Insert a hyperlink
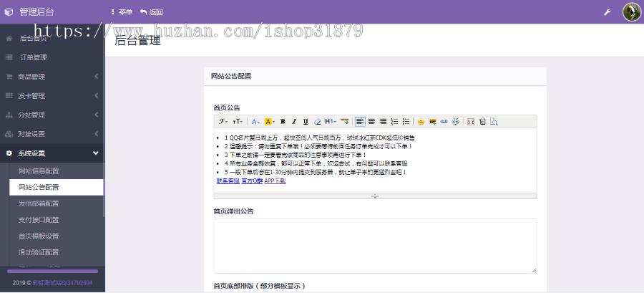Image resolution: width=644 pixels, height=293 pixels. (x=444, y=122)
